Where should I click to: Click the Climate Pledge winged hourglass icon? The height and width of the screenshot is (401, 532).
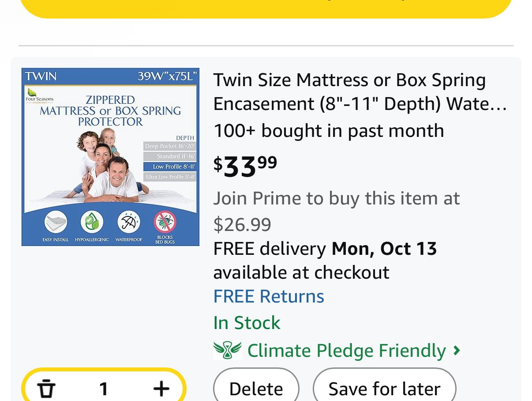(x=227, y=351)
